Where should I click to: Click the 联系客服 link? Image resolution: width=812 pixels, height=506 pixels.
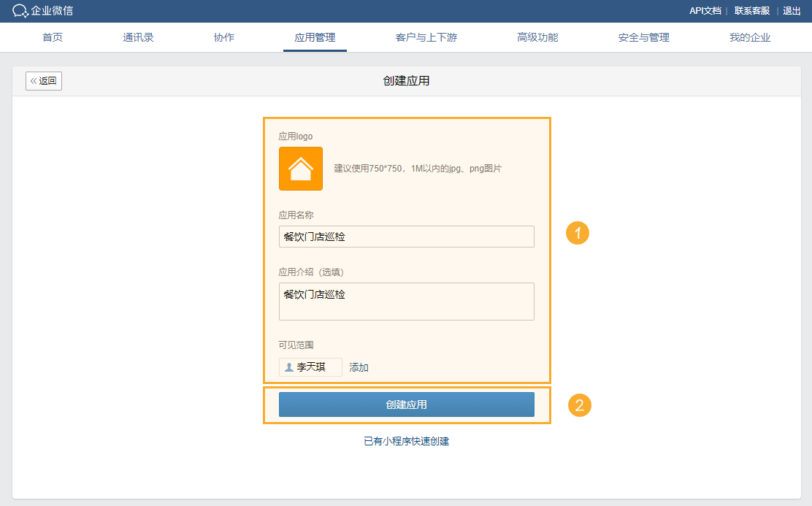(x=752, y=11)
